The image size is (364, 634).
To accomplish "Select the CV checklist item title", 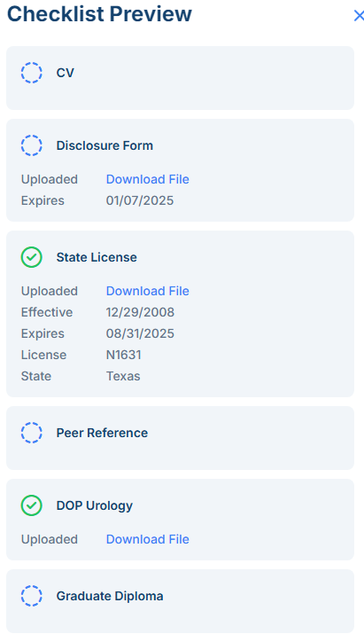I will [x=65, y=73].
